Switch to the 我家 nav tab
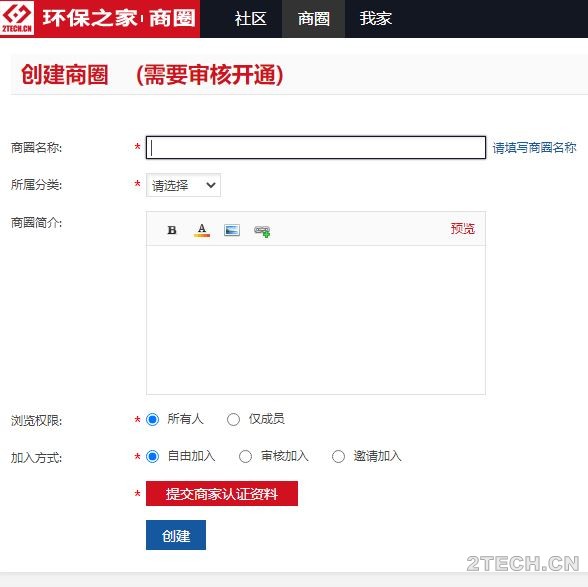 (376, 18)
